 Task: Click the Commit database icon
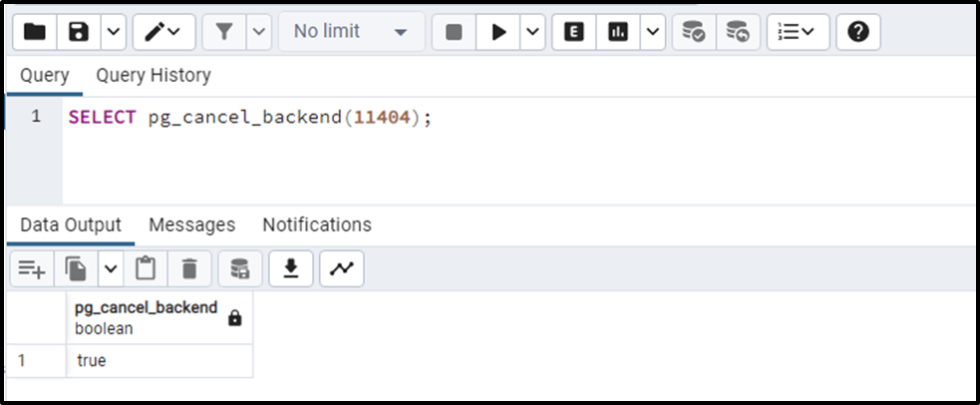pyautogui.click(x=694, y=32)
